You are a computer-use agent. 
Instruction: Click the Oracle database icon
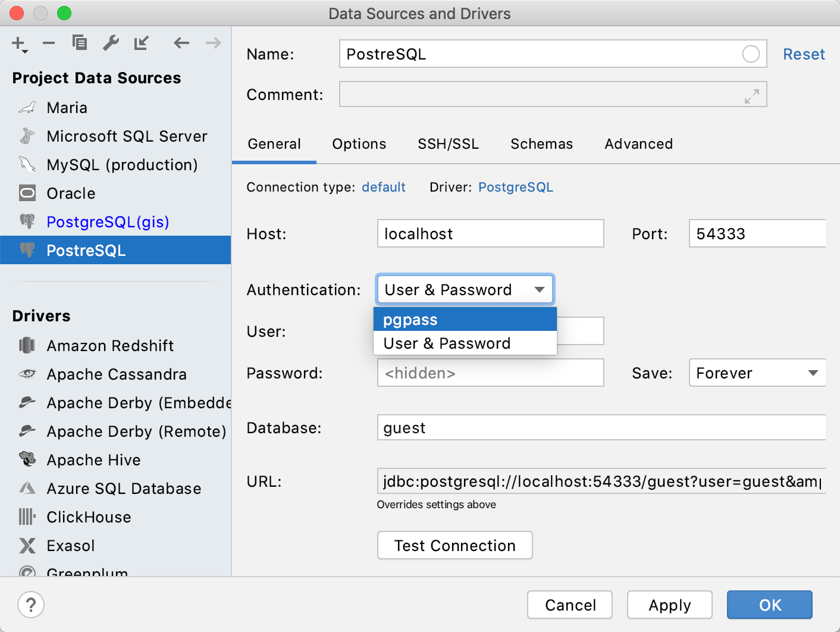tap(27, 193)
